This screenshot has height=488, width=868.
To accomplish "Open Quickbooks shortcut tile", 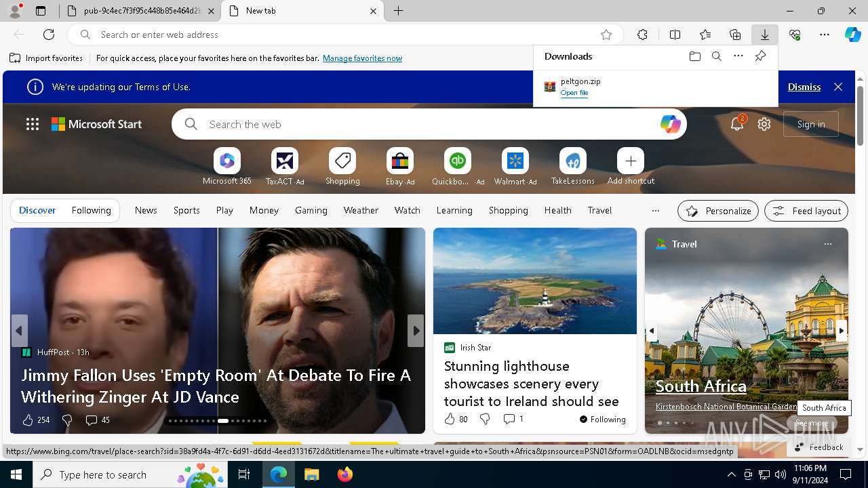I will click(458, 167).
